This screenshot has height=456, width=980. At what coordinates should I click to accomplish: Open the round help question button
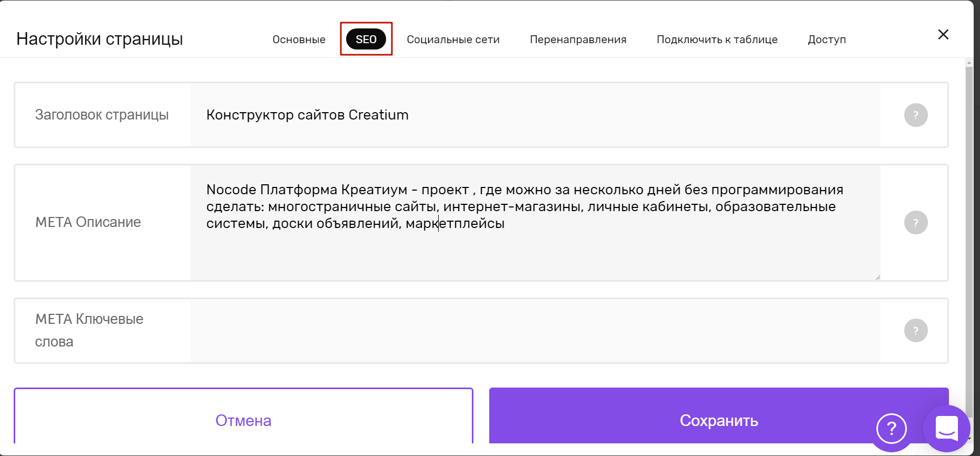[x=892, y=429]
